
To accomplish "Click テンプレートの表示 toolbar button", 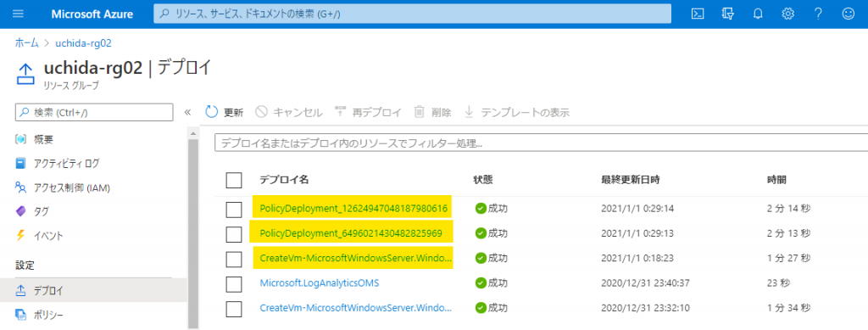I will click(516, 112).
